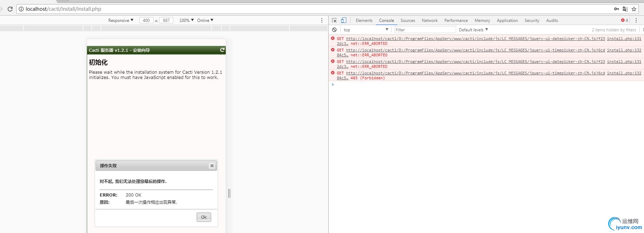This screenshot has width=644, height=233.
Task: Toggle the device toolbar icon
Action: pyautogui.click(x=344, y=20)
